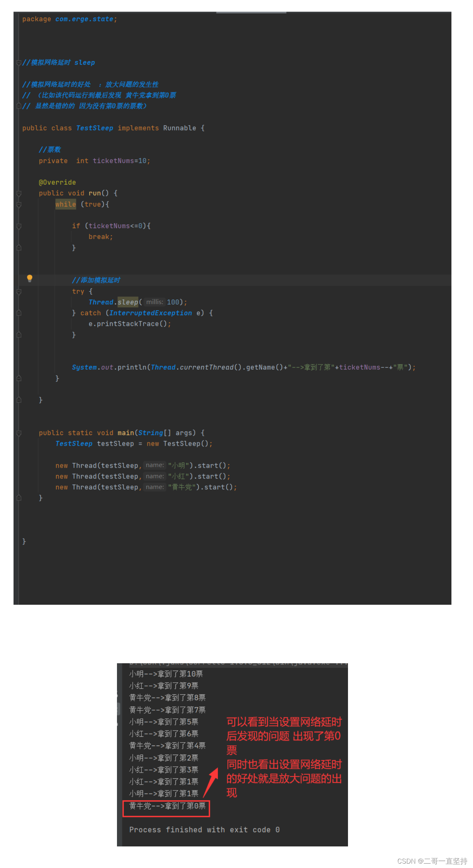The image size is (473, 868).
Task: Click the highlighted while keyword
Action: point(66,204)
